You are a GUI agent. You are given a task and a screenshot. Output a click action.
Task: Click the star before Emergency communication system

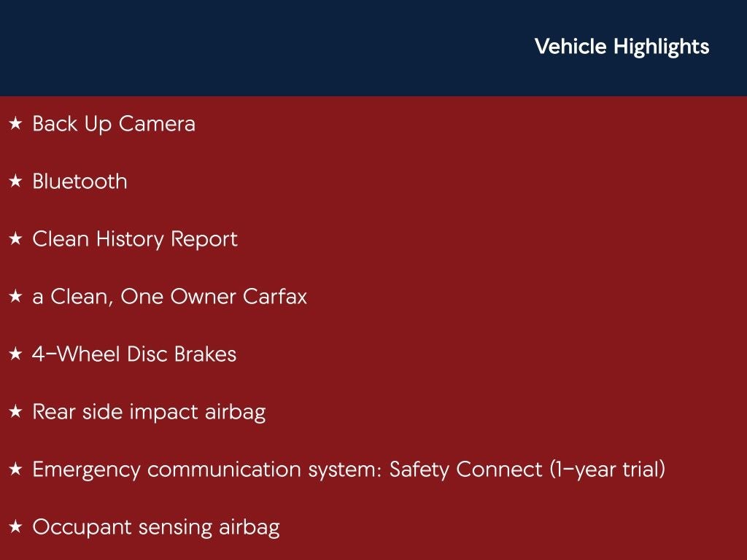pos(15,470)
